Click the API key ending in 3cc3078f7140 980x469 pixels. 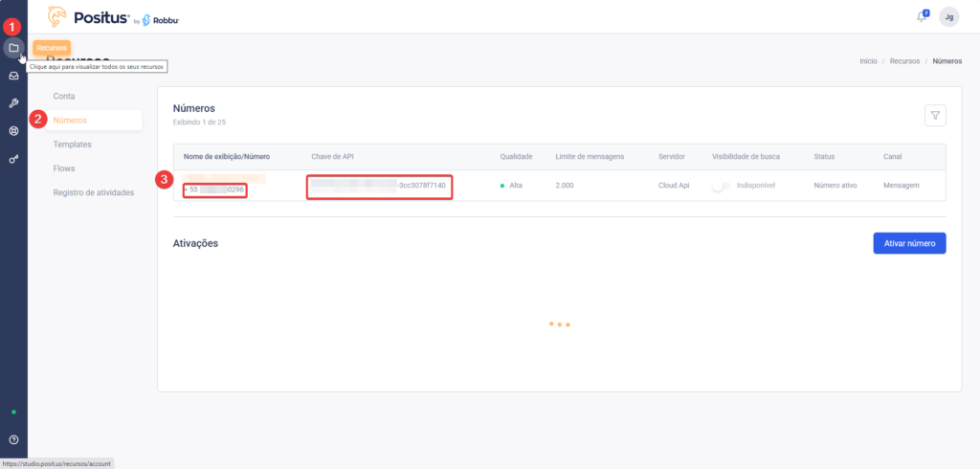379,186
